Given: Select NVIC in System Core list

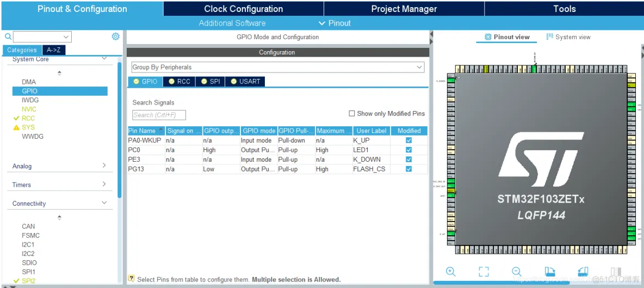Looking at the screenshot, I should [x=29, y=109].
